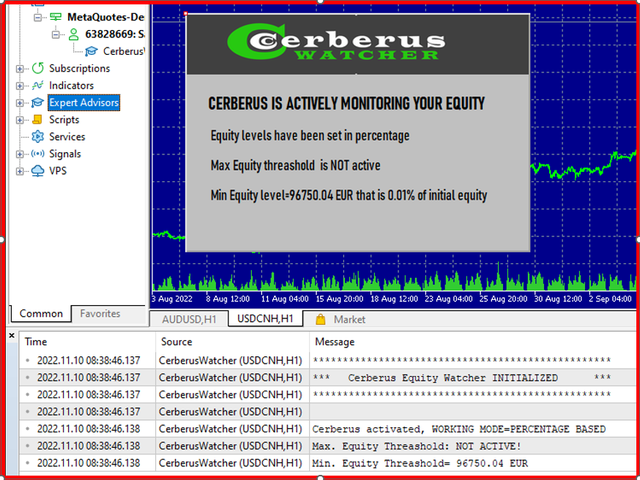Screen dimensions: 640x480
Task: Select Services in the navigator
Action: click(x=67, y=136)
